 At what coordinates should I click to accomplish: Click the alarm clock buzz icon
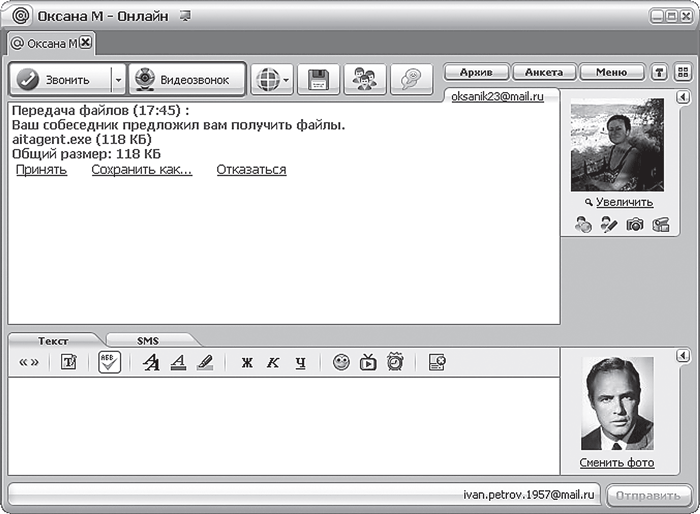coord(395,363)
